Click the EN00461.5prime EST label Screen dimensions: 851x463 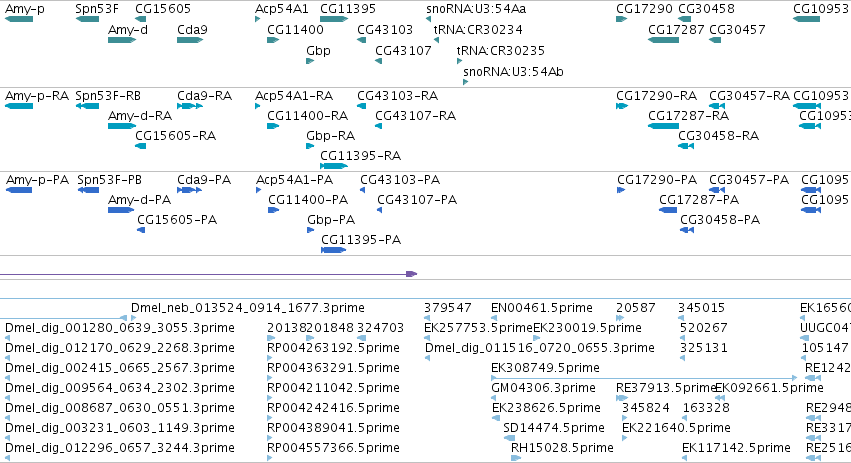pos(542,308)
